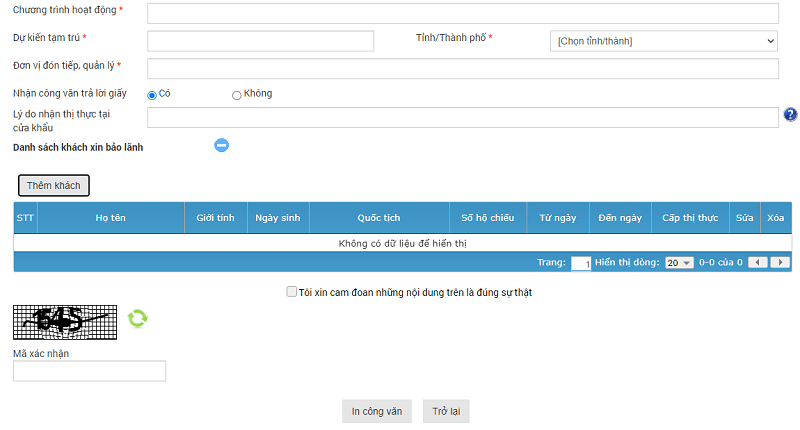Click the "In công văn" button
This screenshot has width=800, height=430.
point(376,411)
